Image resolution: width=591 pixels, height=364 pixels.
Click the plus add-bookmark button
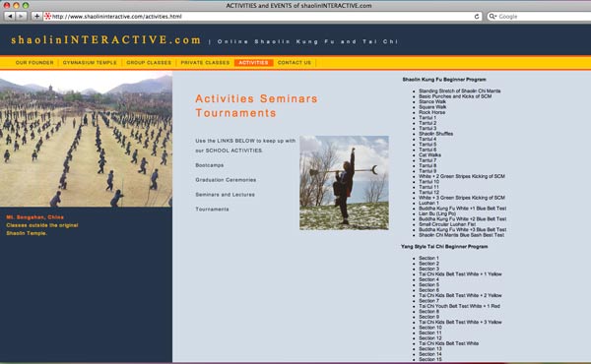click(x=36, y=16)
